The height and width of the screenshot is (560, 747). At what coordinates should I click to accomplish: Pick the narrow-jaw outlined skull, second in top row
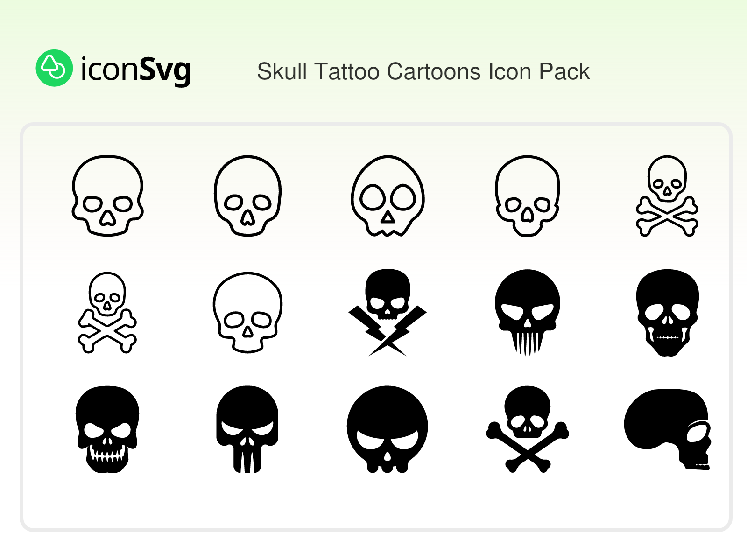247,196
